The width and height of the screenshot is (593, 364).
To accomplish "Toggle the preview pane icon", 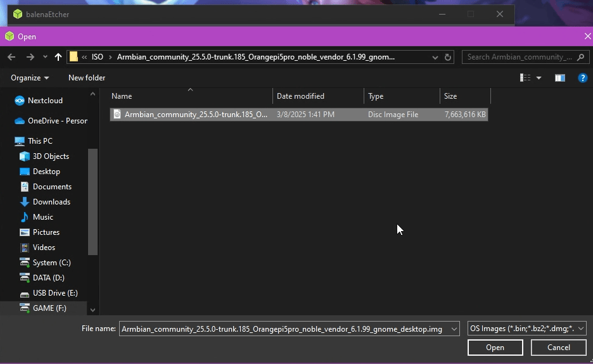I will pos(559,78).
